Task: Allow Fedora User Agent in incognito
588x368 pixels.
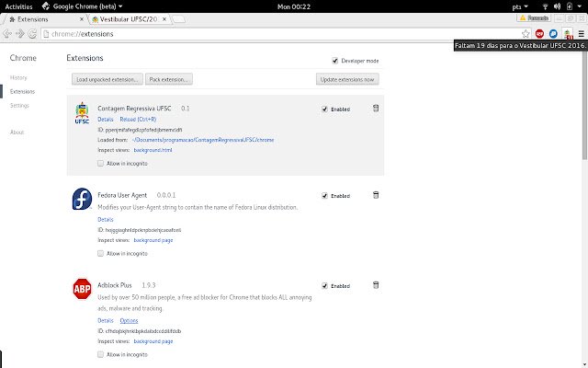Action: pos(100,254)
